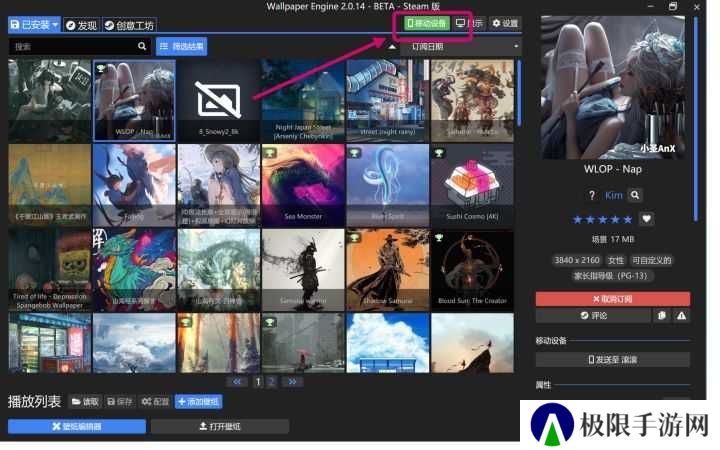Select the Spongebob Depression wallpaper thumbnail
Viewport: 720px width, 450px height.
tap(50, 270)
